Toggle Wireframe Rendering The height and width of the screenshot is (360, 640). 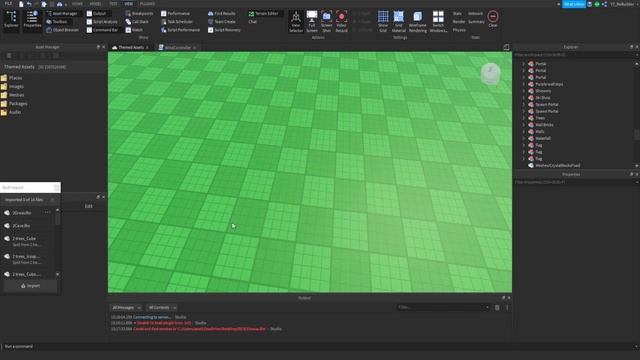[x=418, y=22]
